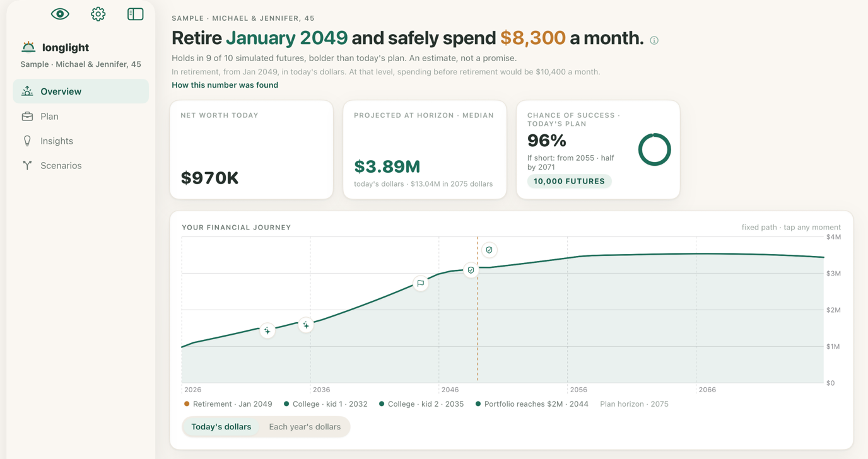Click the $4M y-axis label
The image size is (868, 459).
(833, 237)
